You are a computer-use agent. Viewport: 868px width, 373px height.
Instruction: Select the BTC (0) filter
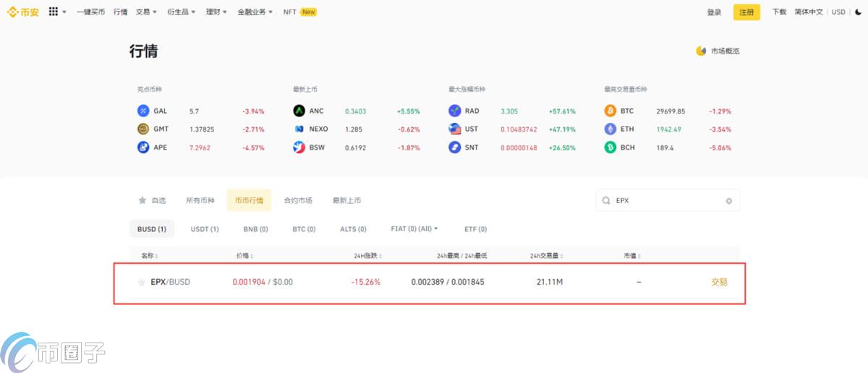pyautogui.click(x=304, y=229)
